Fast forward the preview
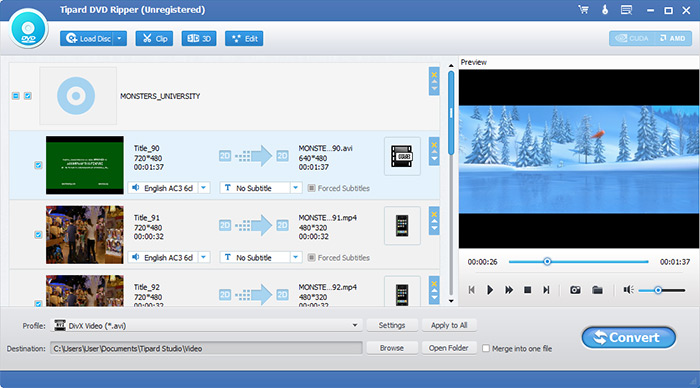 (508, 290)
